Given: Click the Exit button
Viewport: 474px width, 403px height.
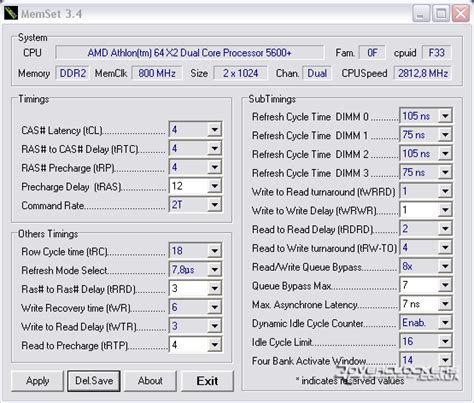Looking at the screenshot, I should [x=207, y=381].
